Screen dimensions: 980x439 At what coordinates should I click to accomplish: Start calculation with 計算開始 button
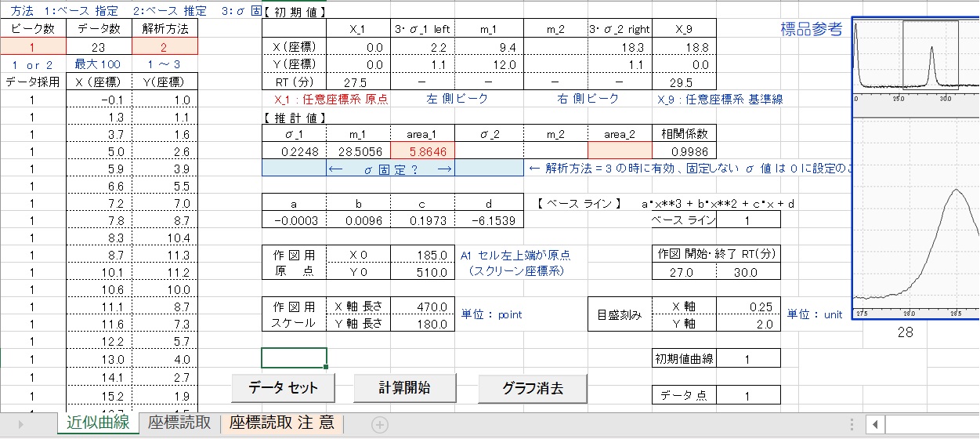pyautogui.click(x=404, y=388)
